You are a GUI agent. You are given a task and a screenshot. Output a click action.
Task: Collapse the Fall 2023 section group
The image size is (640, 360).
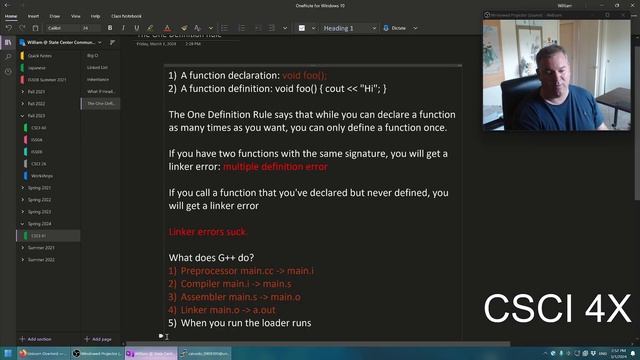tap(22, 116)
